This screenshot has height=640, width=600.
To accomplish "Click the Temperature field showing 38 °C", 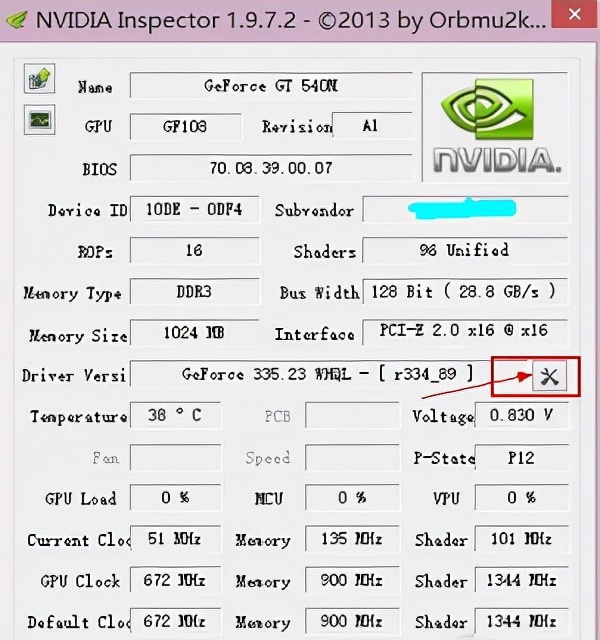I will (176, 416).
